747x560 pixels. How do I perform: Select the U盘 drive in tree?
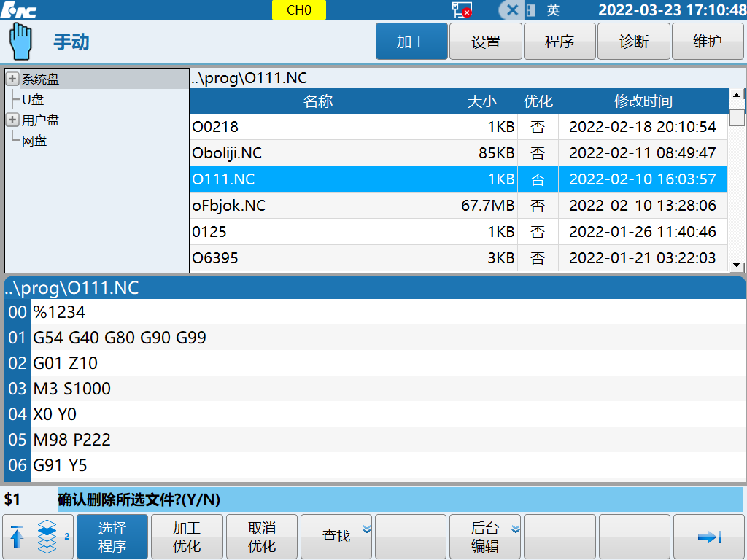(33, 100)
